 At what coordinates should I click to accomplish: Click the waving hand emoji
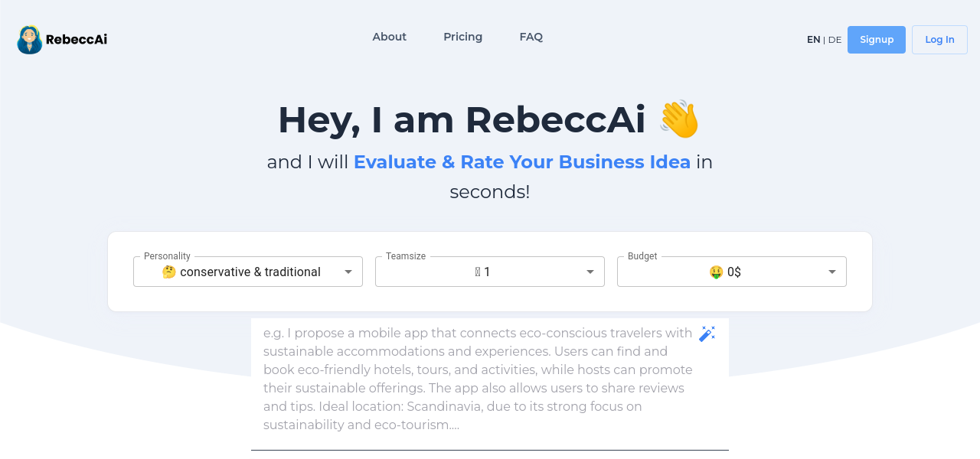679,120
